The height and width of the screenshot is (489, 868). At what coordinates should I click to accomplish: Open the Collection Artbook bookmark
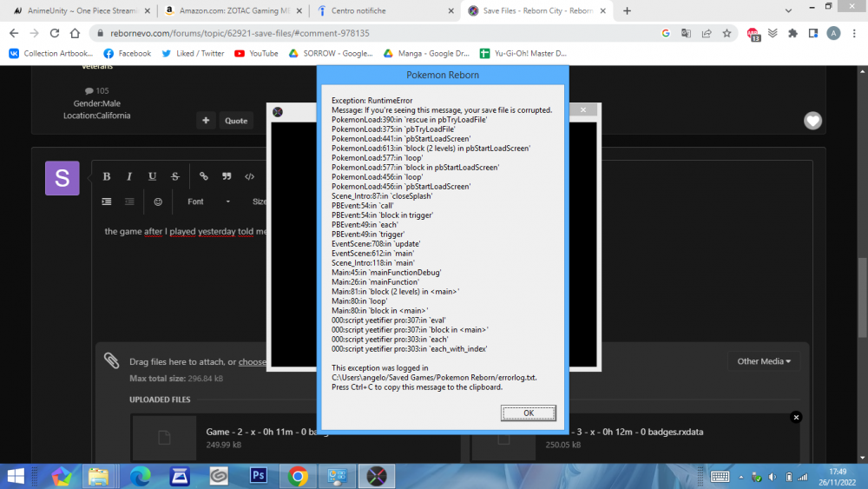coord(51,53)
